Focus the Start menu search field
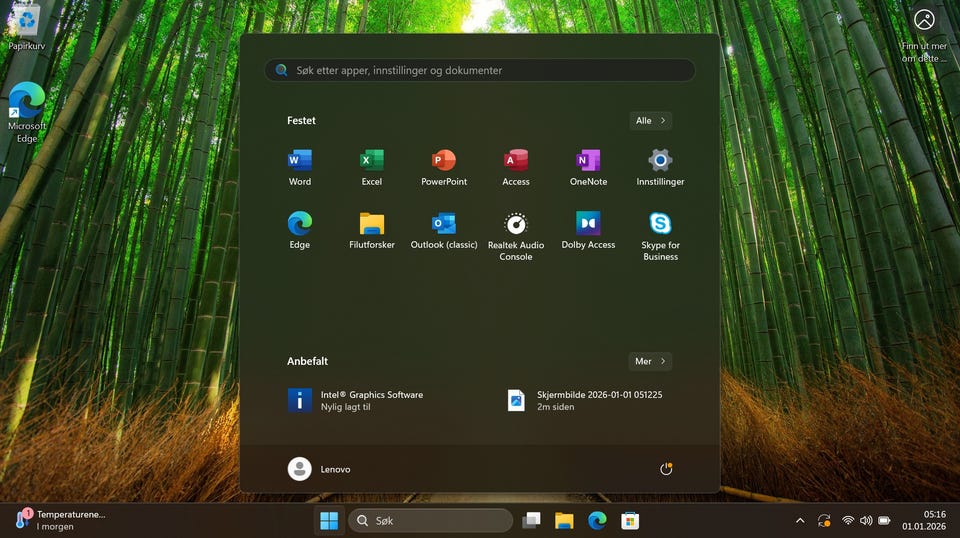Viewport: 960px width, 538px height. (x=480, y=70)
